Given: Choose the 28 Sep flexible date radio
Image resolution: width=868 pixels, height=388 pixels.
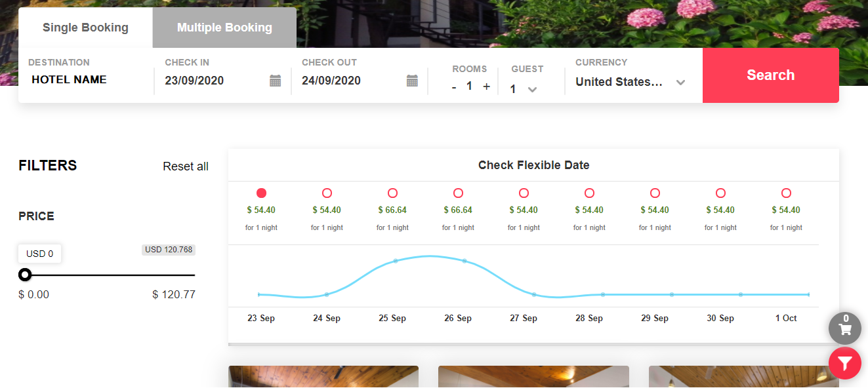Looking at the screenshot, I should [589, 193].
